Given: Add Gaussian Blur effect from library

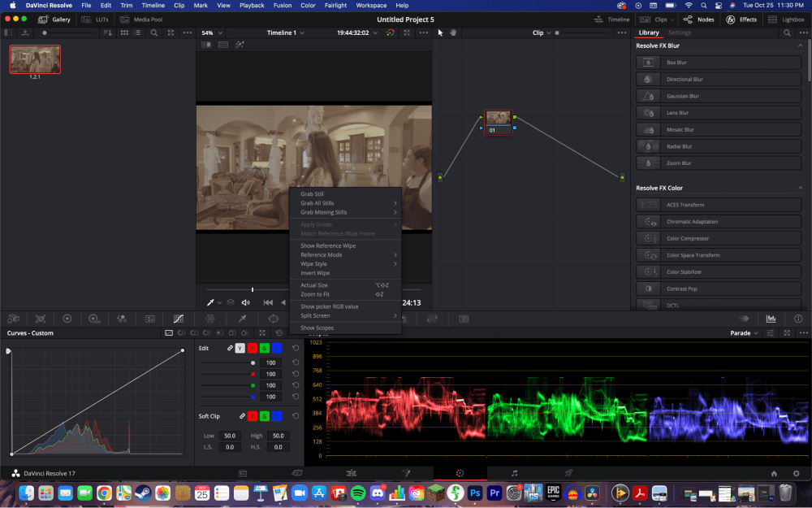Looking at the screenshot, I should coord(683,96).
